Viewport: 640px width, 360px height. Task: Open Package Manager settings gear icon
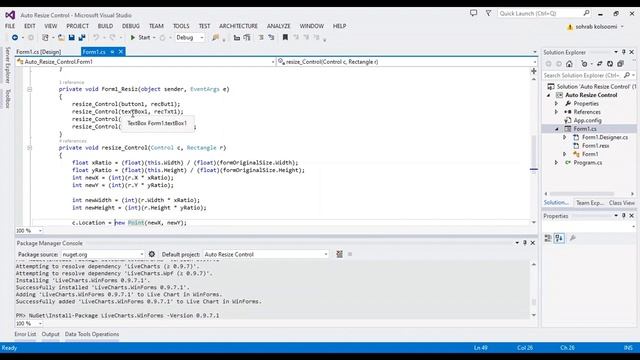152,254
